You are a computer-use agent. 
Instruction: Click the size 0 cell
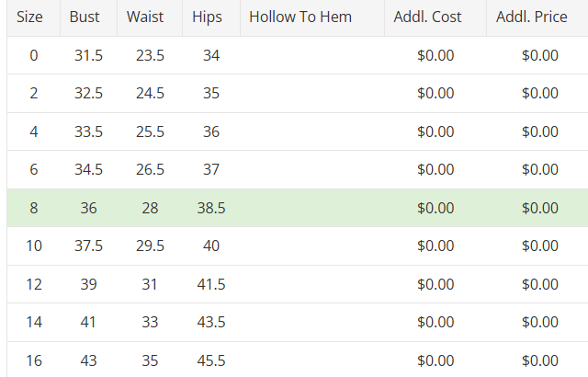coord(34,55)
